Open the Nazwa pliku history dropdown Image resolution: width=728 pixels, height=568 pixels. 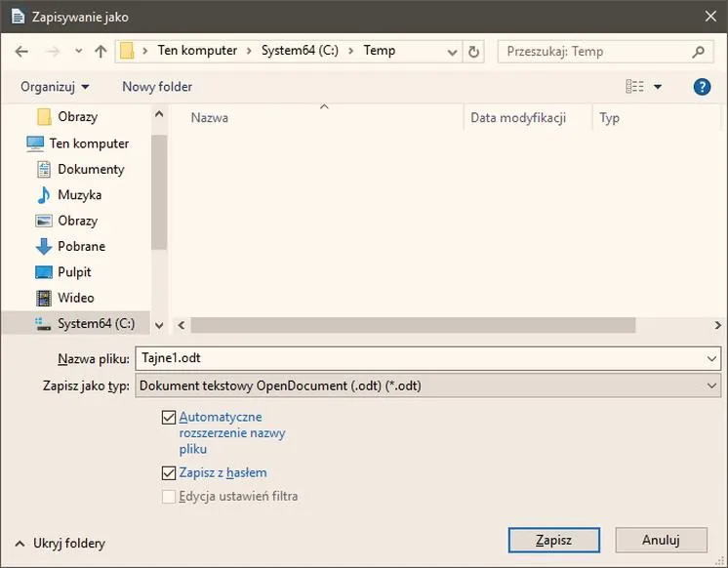coord(711,358)
